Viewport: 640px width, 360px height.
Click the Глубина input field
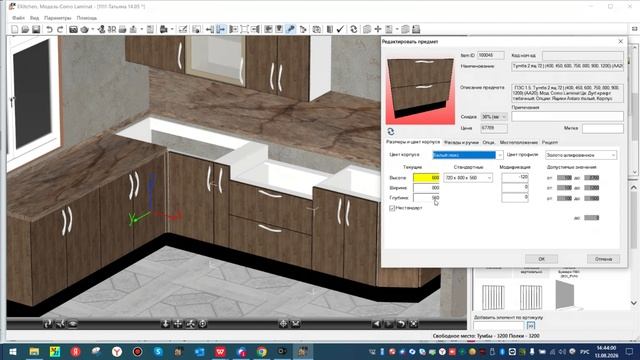(x=426, y=198)
